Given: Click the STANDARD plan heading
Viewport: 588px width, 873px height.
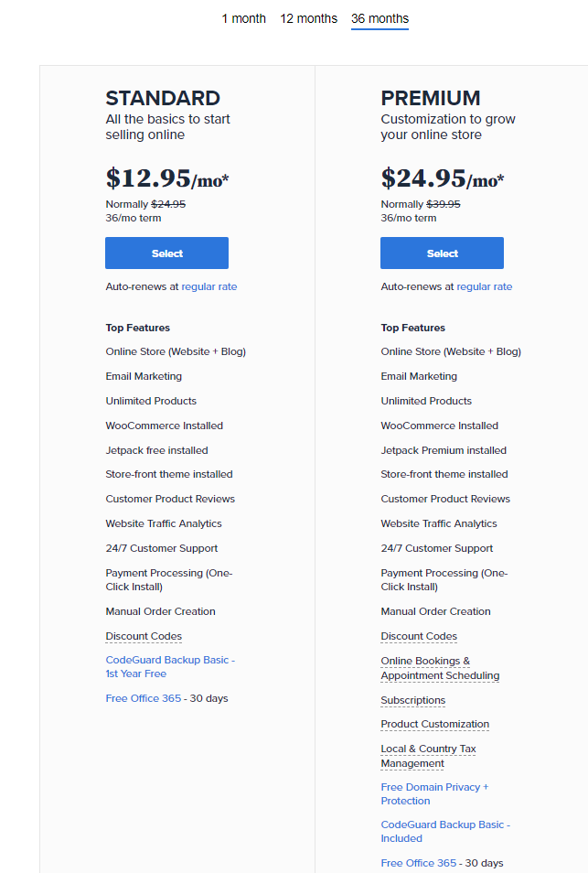Looking at the screenshot, I should pos(163,98).
